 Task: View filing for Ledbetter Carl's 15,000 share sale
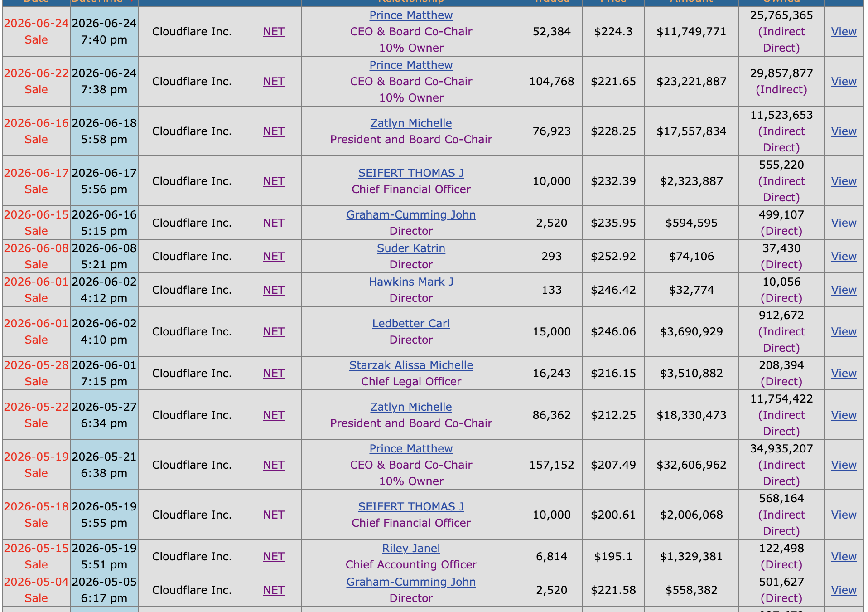(x=844, y=332)
